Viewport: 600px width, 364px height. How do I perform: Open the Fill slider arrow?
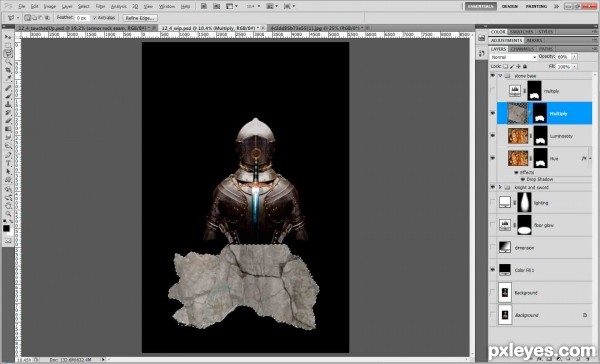(574, 67)
